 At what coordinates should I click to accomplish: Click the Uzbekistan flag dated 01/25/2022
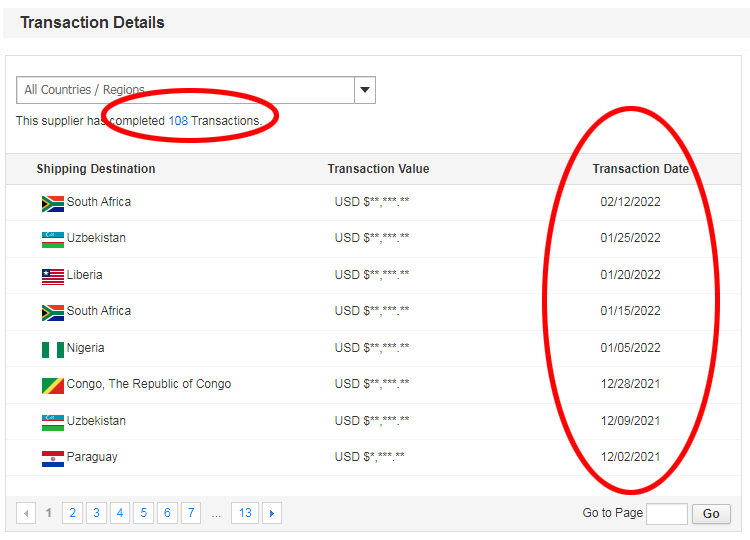coord(52,239)
